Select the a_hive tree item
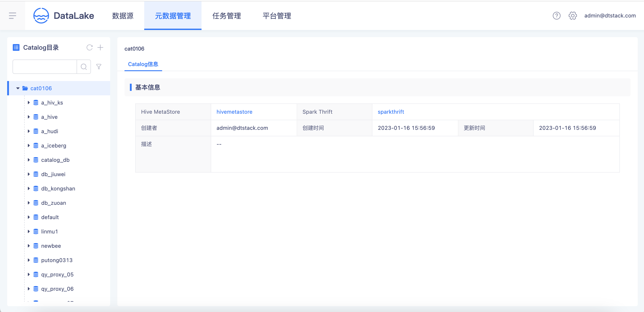Viewport: 644px width, 312px height. (49, 117)
